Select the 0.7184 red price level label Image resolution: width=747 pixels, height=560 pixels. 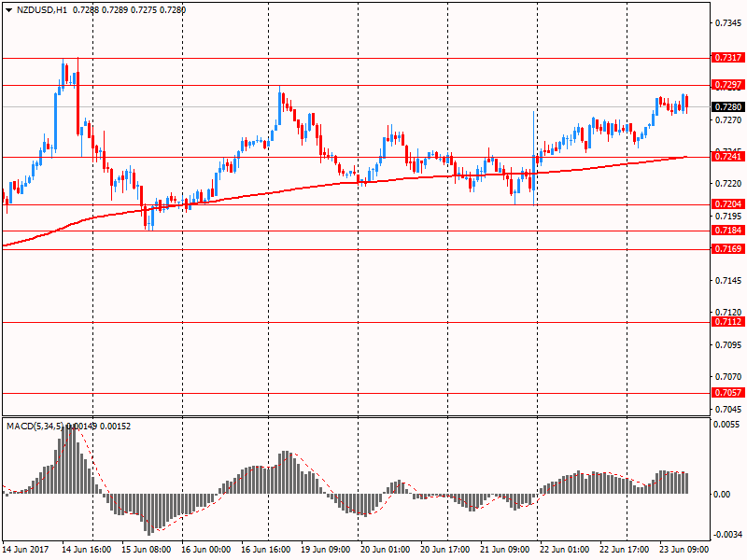click(x=728, y=230)
